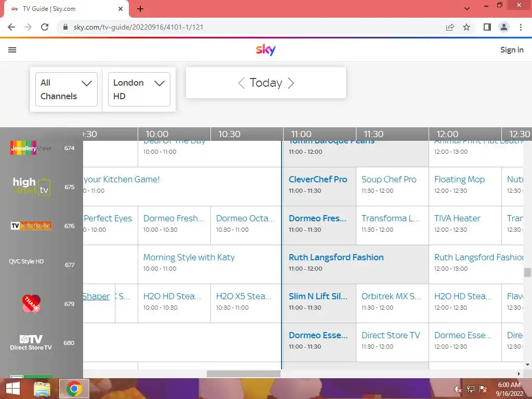
Task: Click 11:00 time header
Action: pyautogui.click(x=301, y=134)
